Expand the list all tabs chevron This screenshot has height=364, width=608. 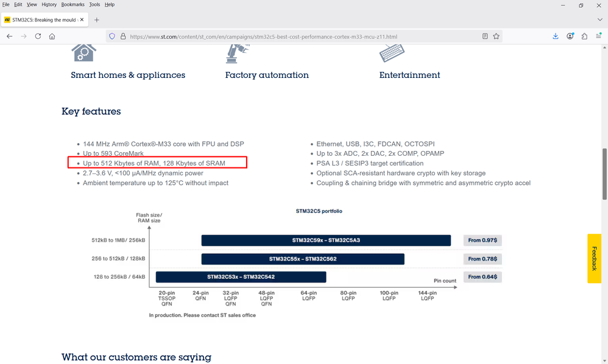599,19
